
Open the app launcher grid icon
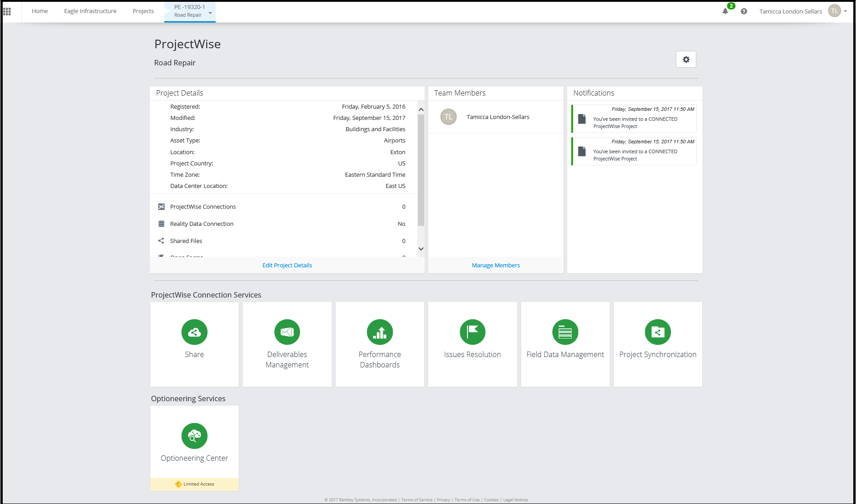[x=7, y=11]
